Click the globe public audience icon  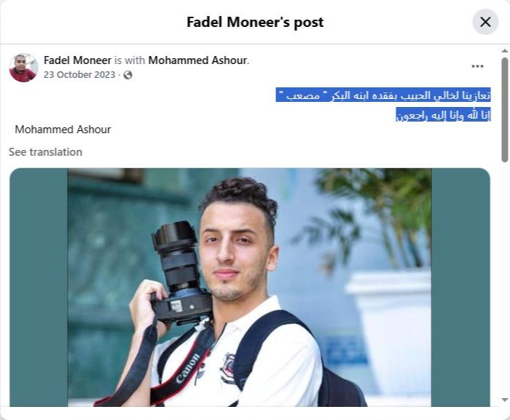(x=127, y=75)
